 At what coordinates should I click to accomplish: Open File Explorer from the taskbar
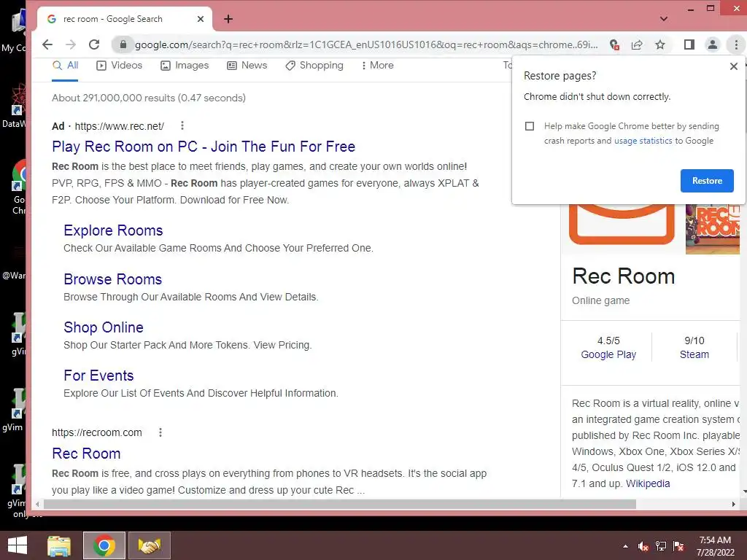point(59,545)
